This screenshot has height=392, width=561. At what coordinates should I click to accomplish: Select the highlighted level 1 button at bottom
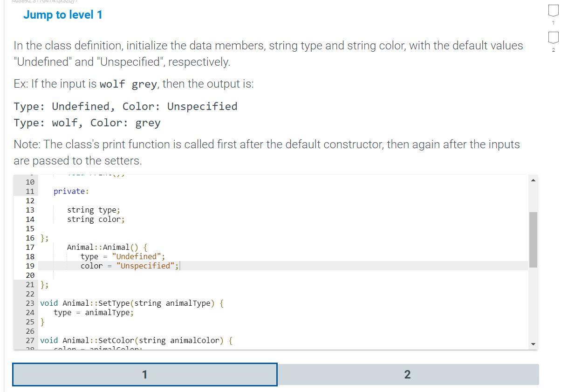(x=145, y=374)
